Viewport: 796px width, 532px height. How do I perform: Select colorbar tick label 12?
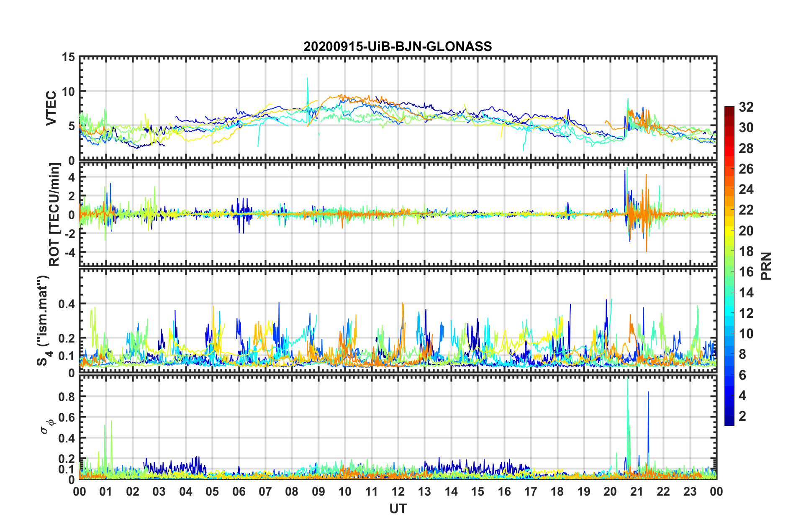746,313
